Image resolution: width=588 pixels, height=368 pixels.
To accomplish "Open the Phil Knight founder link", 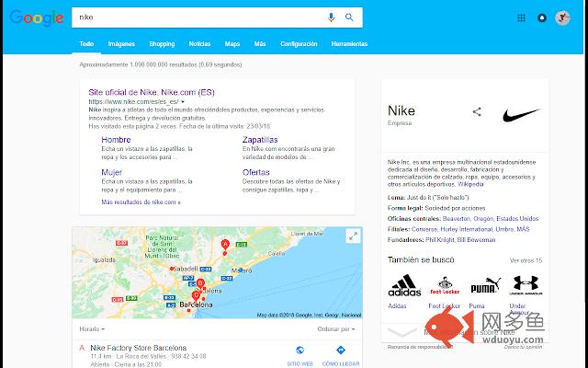I will coord(439,239).
